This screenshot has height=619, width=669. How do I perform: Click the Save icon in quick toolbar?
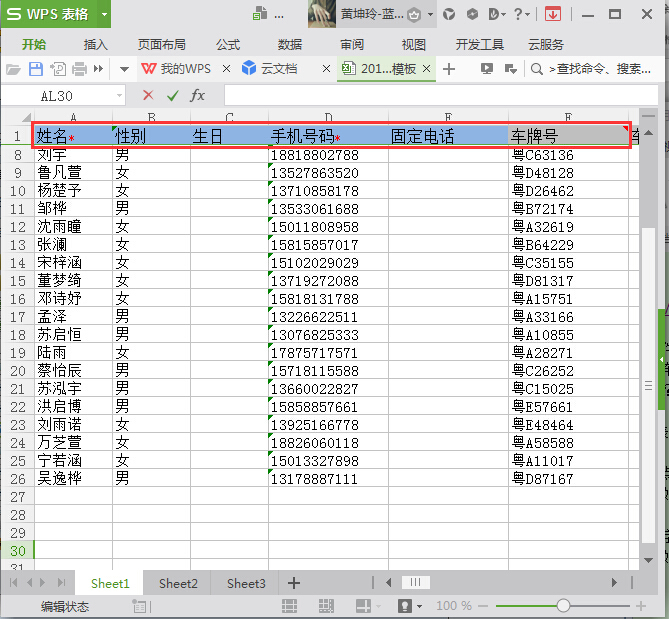36,69
